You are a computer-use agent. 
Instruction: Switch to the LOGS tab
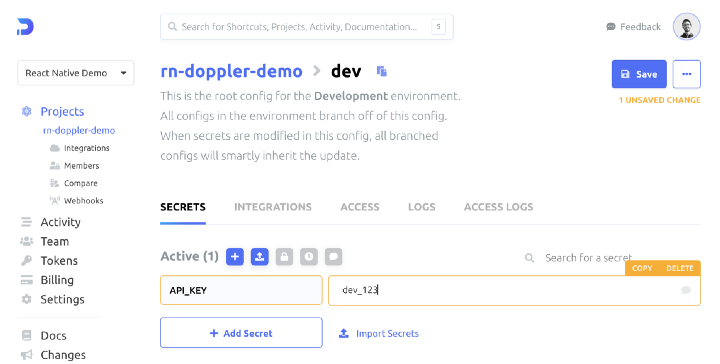click(422, 207)
